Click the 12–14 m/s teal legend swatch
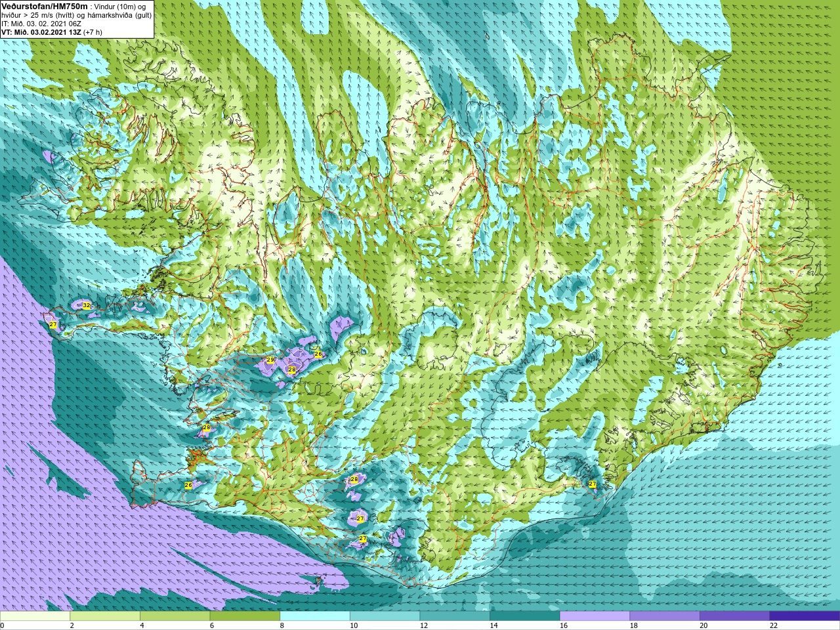Image resolution: width=840 pixels, height=630 pixels. 455,616
